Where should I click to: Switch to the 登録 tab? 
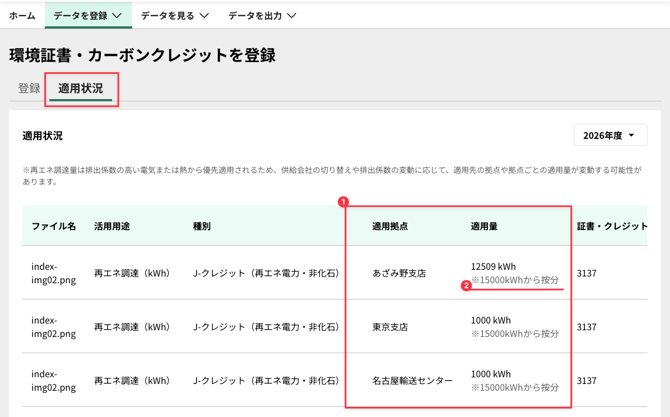[x=29, y=88]
